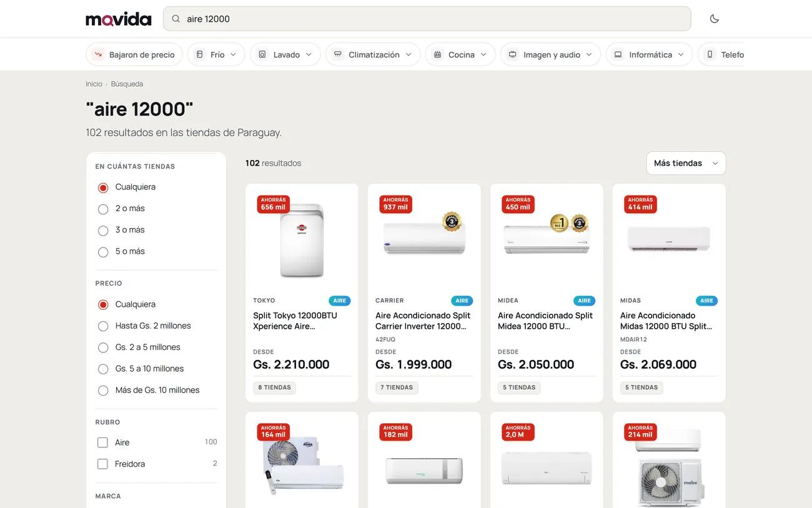Click the Frío refrigerator icon
Viewport: 812px width, 508px height.
(200, 54)
